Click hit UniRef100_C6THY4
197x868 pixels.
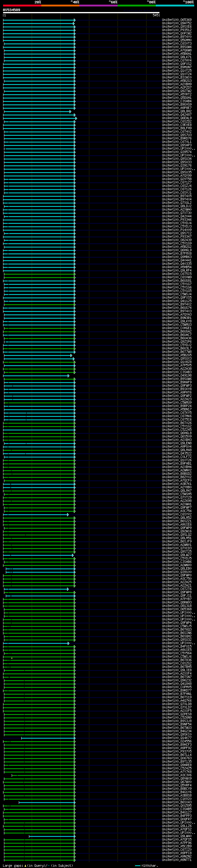pos(177,61)
